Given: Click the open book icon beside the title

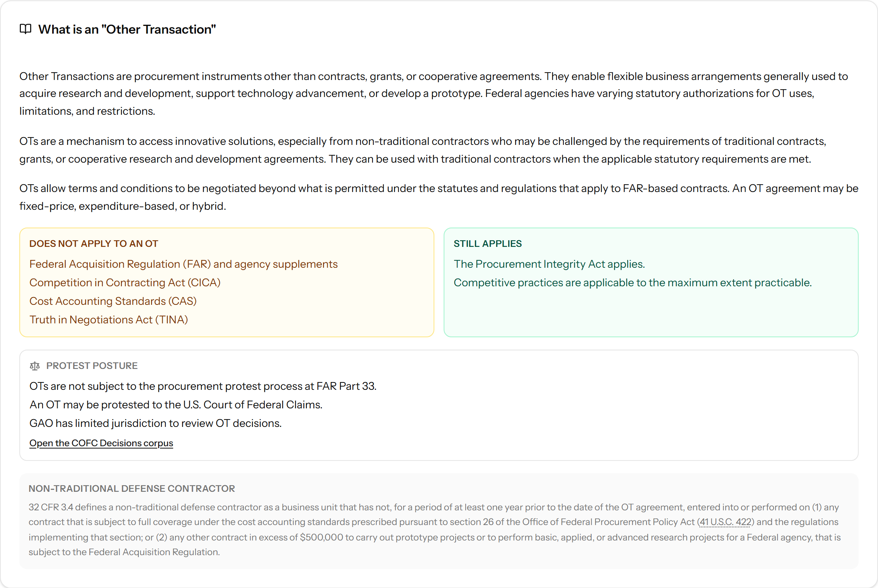Looking at the screenshot, I should click(26, 29).
